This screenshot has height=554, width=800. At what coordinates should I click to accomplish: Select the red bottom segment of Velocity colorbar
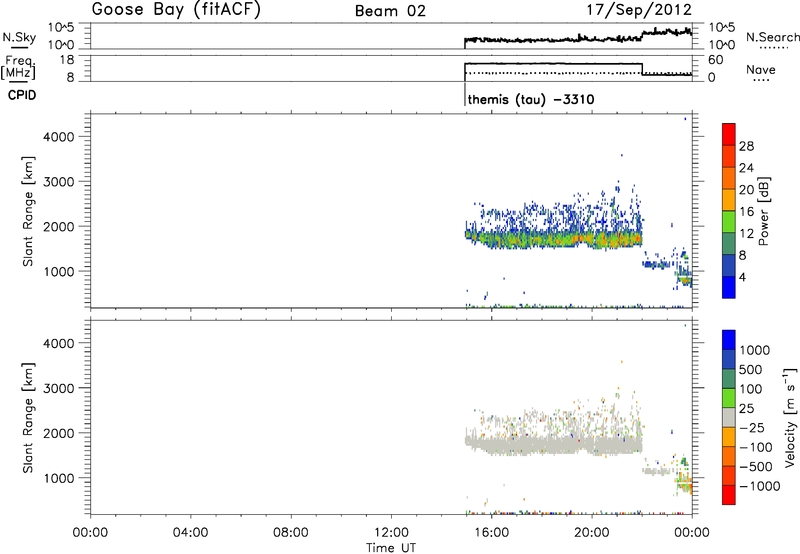pyautogui.click(x=729, y=495)
